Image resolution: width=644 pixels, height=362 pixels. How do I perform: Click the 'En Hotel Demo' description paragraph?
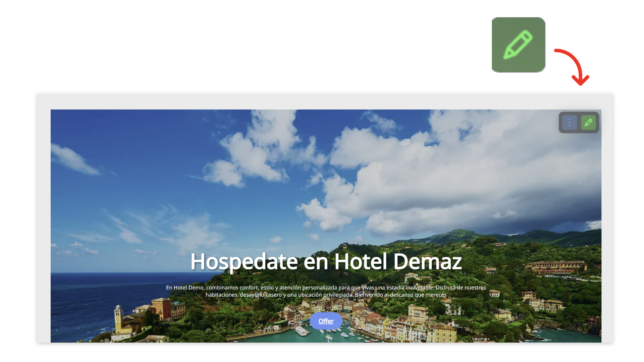point(326,291)
